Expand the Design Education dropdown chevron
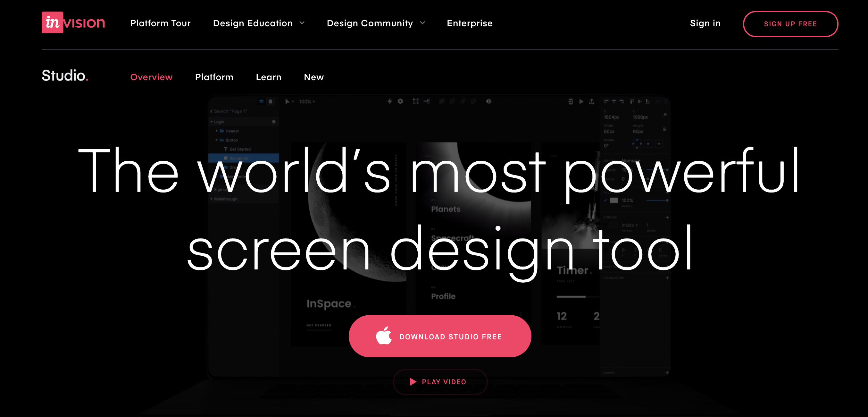Viewport: 868px width, 417px height. [302, 23]
